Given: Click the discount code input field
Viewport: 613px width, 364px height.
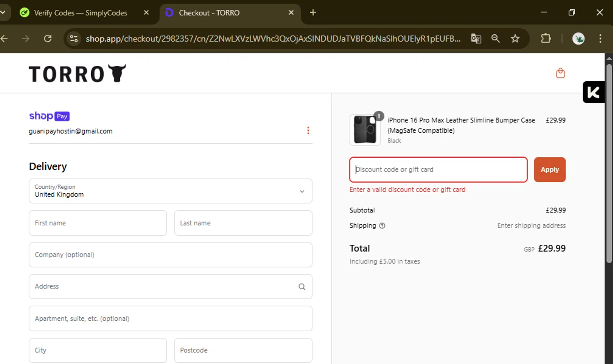Looking at the screenshot, I should [x=438, y=170].
